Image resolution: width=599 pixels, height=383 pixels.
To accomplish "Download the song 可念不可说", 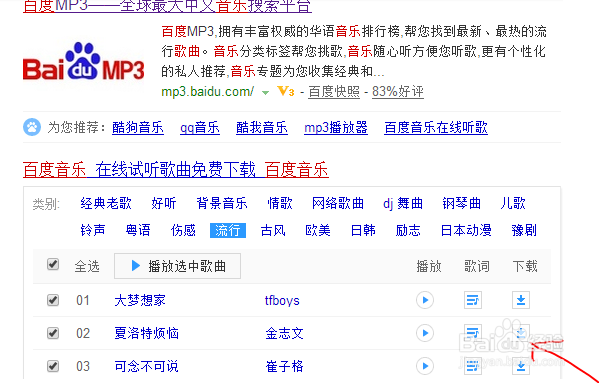I will pyautogui.click(x=521, y=366).
